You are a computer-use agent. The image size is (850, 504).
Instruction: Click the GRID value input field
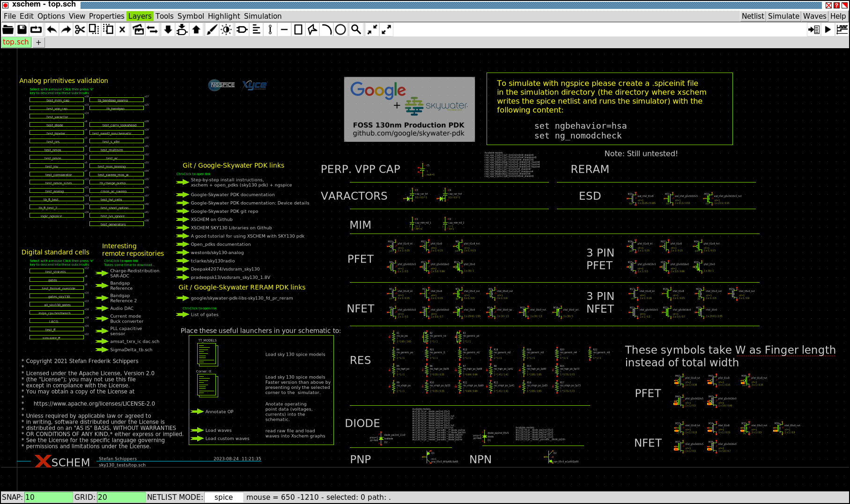click(121, 497)
